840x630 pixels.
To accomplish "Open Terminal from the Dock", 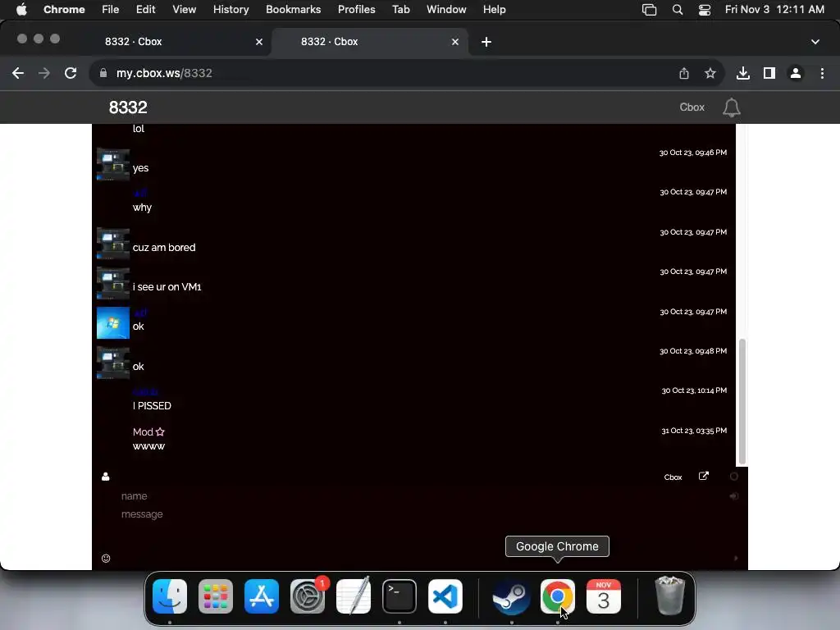I will click(399, 596).
